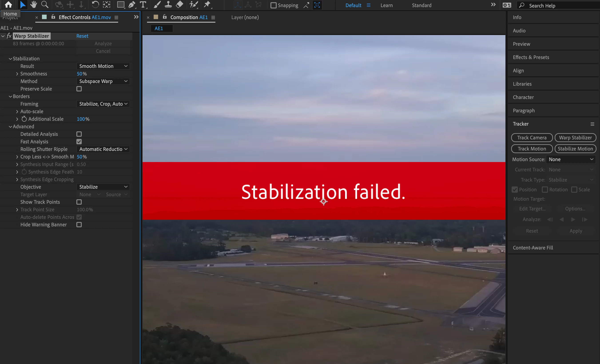Enable the Snapping checkbox
600x364 pixels.
coord(273,5)
